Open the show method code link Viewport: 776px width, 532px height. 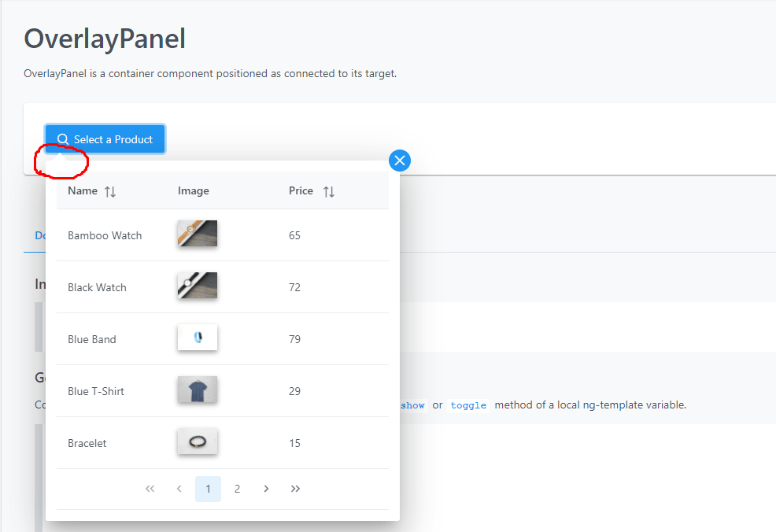pyautogui.click(x=412, y=405)
